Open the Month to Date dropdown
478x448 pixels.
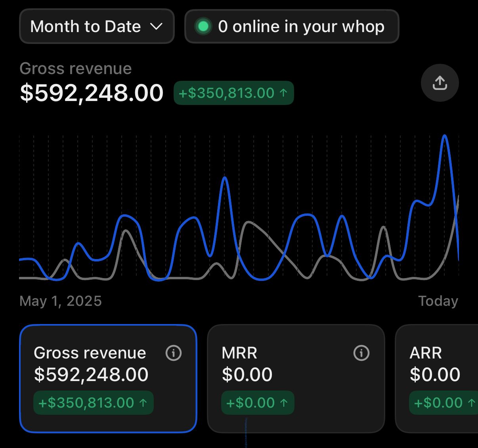[97, 27]
